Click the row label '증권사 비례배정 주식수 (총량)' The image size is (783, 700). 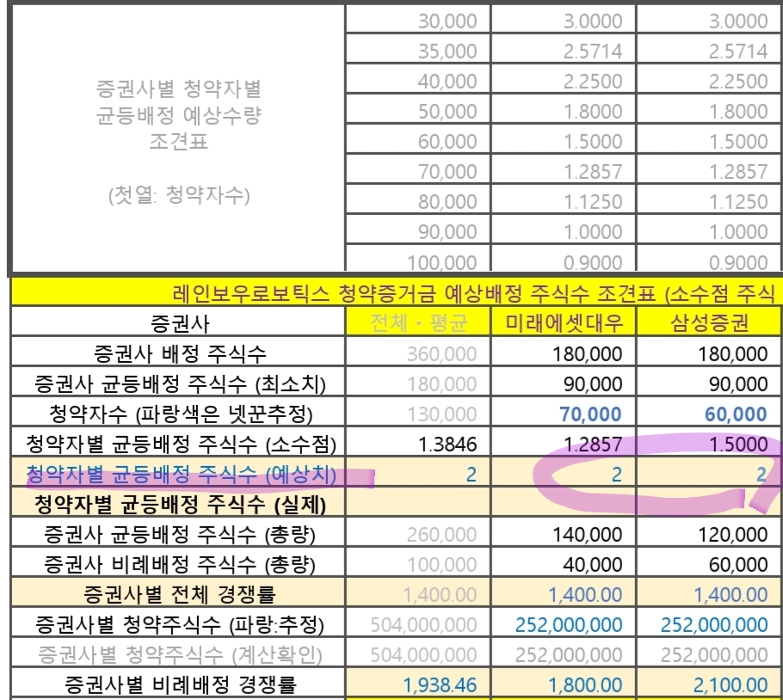178,562
